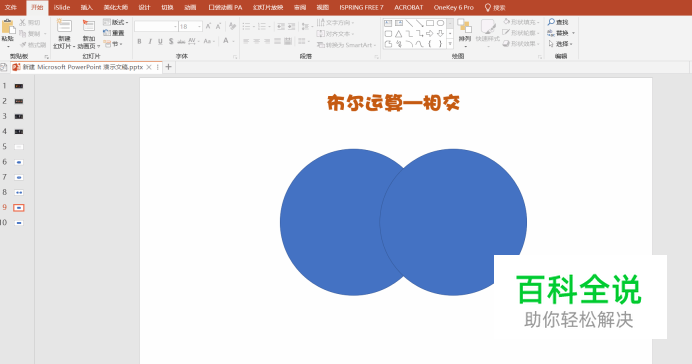Screen dimensions: 692x364
Task: Click the 新加动画页 slide icon
Action: click(x=88, y=26)
